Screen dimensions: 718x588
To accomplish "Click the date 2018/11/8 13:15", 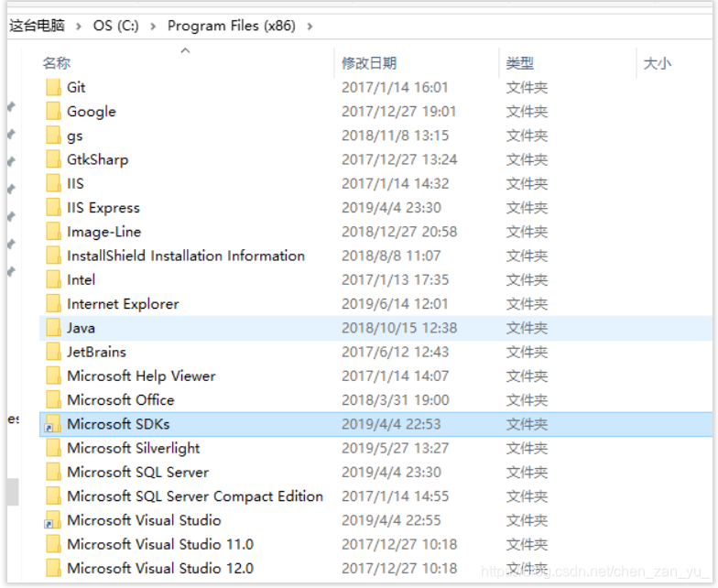I will coord(396,136).
